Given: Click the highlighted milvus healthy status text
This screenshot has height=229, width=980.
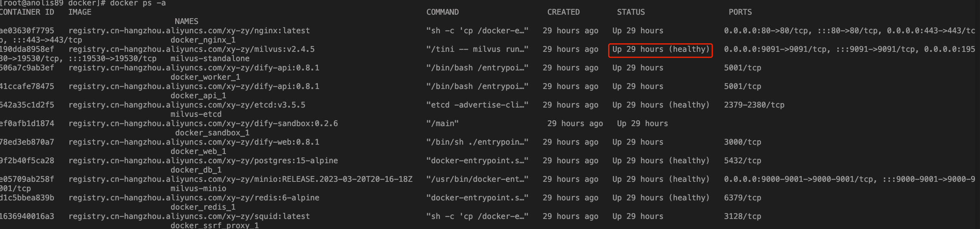Looking at the screenshot, I should [661, 50].
